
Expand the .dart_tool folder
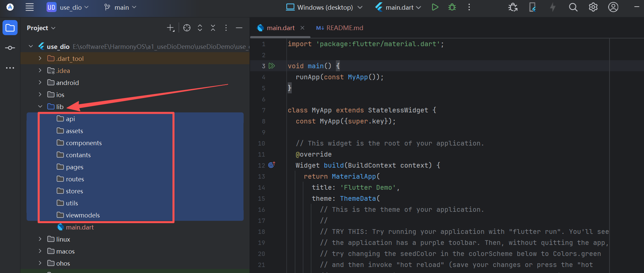pos(40,59)
